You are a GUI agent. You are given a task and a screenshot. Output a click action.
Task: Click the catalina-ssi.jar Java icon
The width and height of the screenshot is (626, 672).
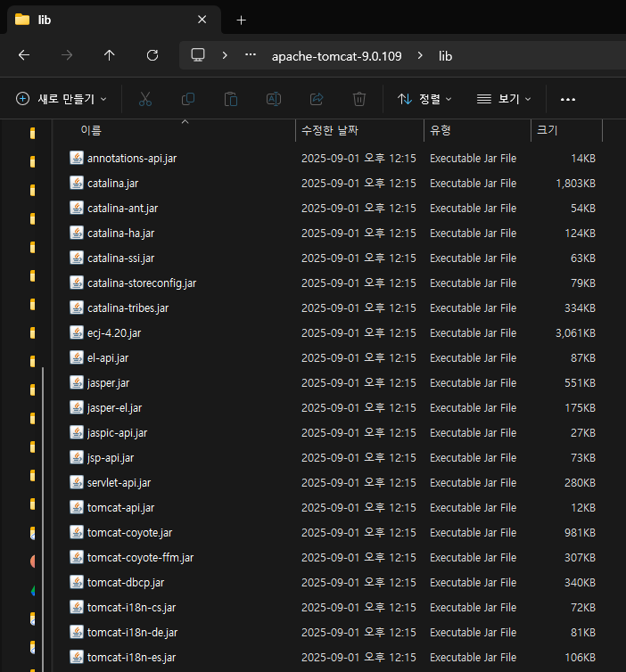coord(77,258)
